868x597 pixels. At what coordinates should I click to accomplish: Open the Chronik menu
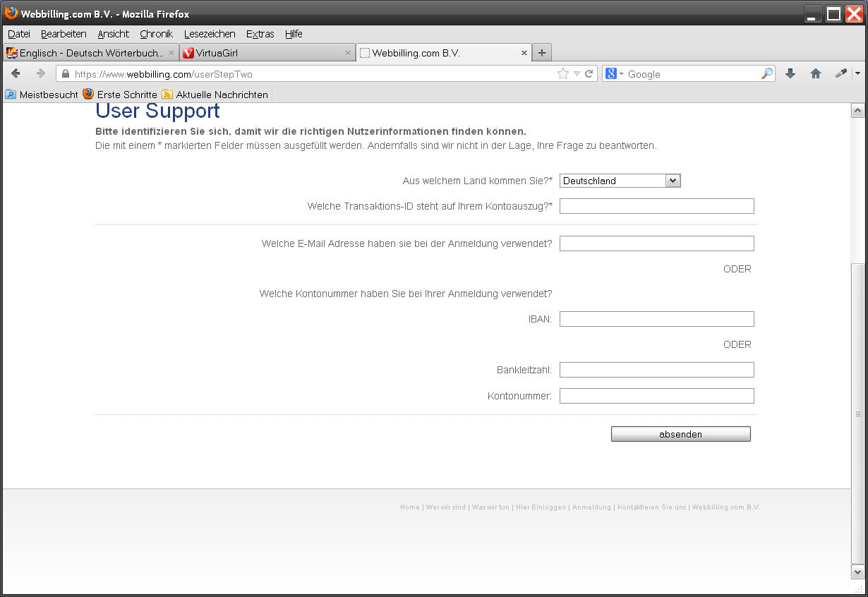coord(156,34)
